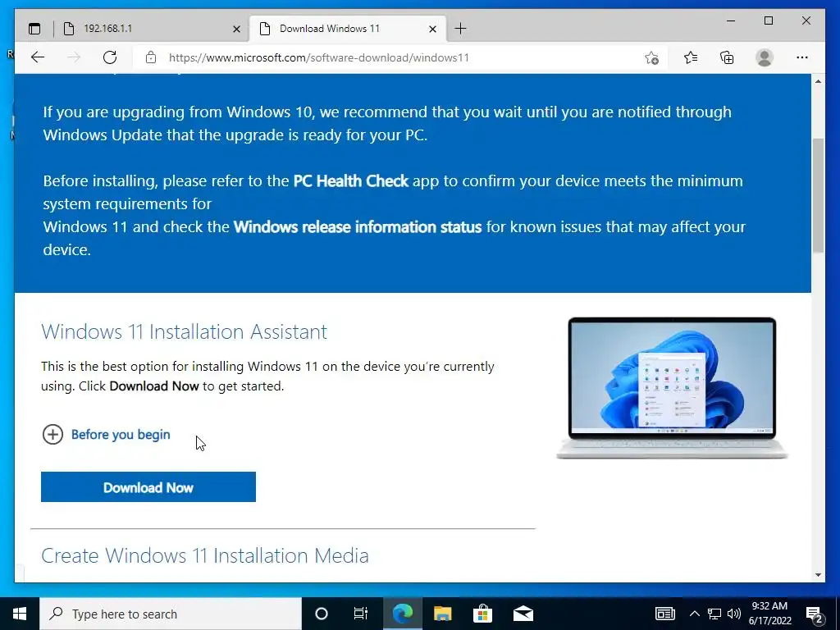
Task: Open File Explorer from the taskbar
Action: pyautogui.click(x=442, y=614)
